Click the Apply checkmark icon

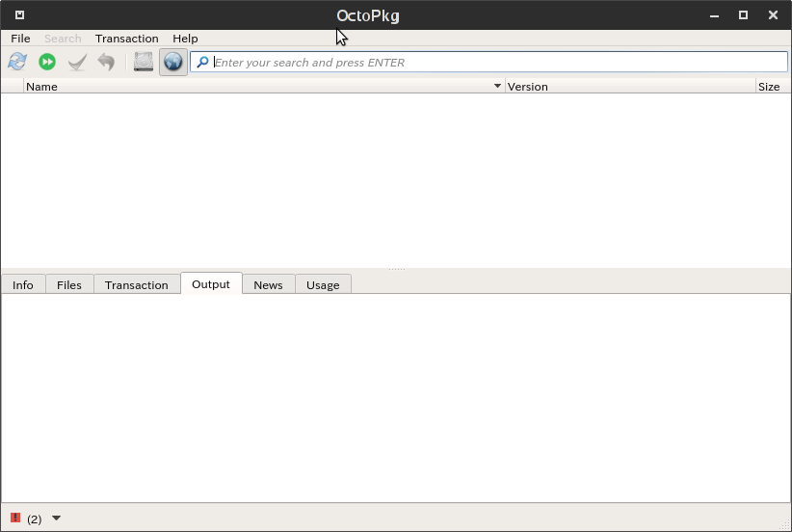coord(77,62)
